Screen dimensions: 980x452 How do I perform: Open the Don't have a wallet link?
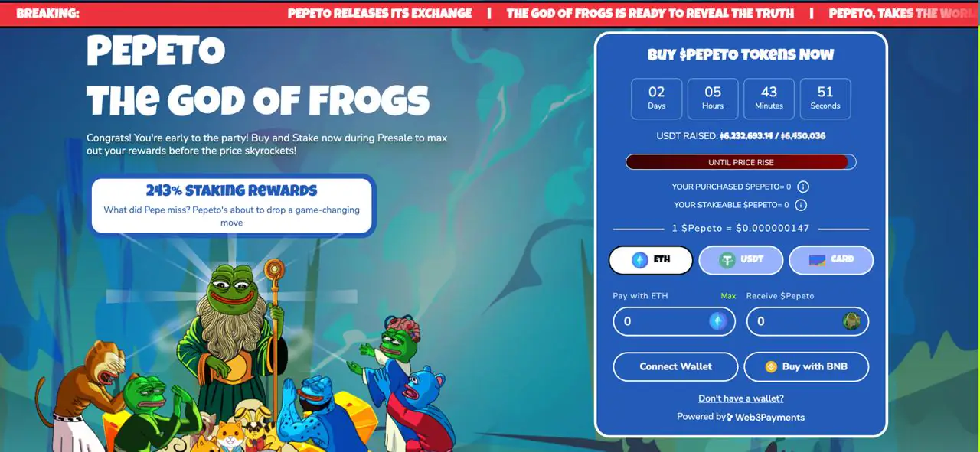click(741, 398)
